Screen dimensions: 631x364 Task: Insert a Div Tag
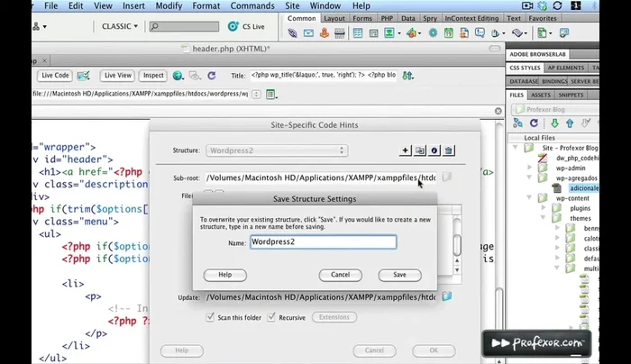373,33
